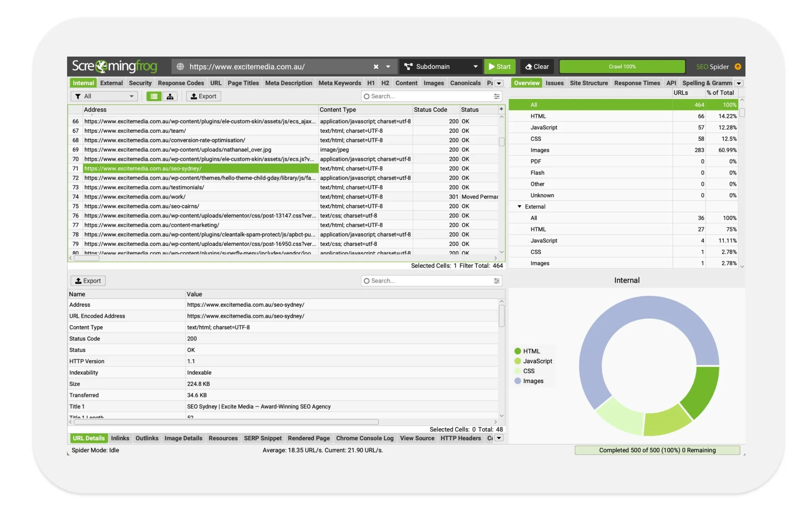This screenshot has width=812, height=511.
Task: Select the seo-sydney URL row
Action: (200, 168)
